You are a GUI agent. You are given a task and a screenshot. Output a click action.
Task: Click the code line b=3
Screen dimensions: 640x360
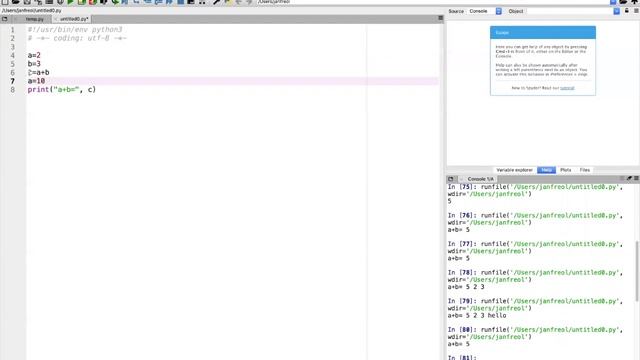pyautogui.click(x=34, y=64)
